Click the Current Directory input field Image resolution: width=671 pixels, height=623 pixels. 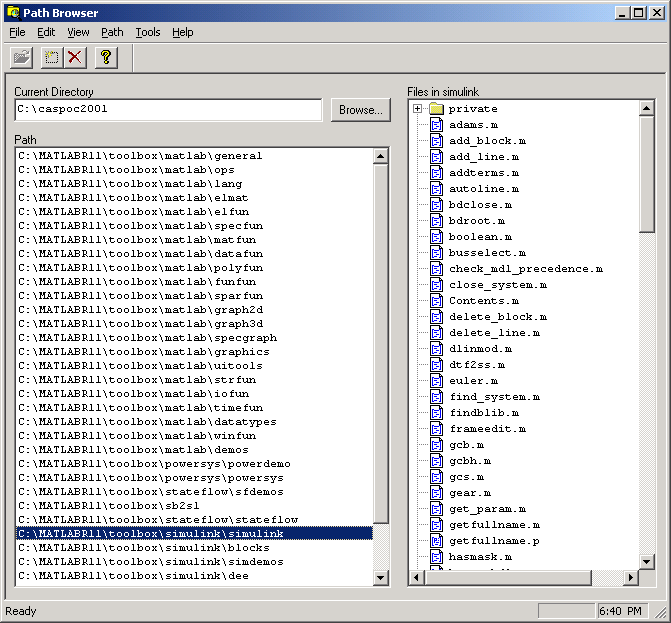tap(168, 110)
